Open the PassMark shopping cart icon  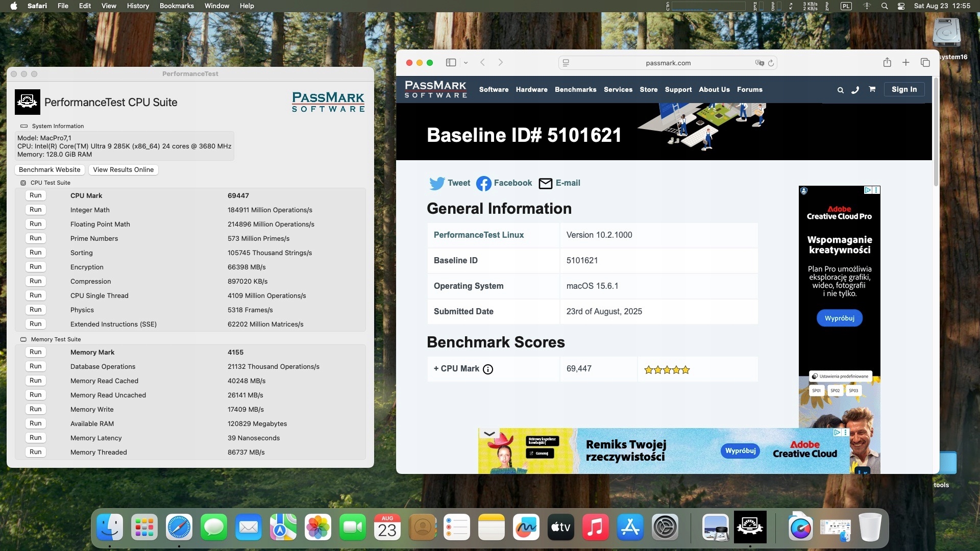pos(872,89)
